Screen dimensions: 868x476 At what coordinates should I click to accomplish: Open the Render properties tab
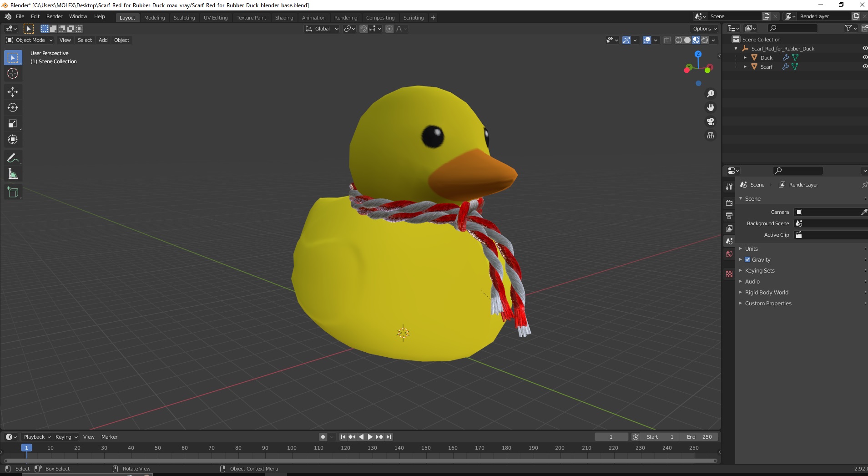[x=729, y=203]
